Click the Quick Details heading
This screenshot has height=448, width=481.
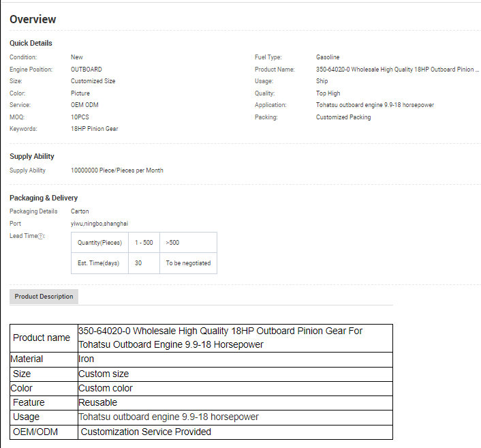[x=31, y=43]
